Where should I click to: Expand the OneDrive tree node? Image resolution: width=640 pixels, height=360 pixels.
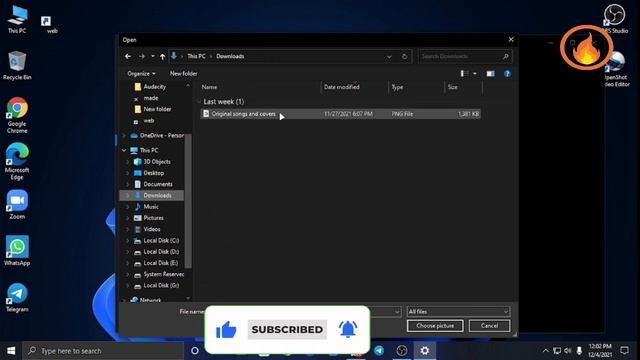(124, 136)
